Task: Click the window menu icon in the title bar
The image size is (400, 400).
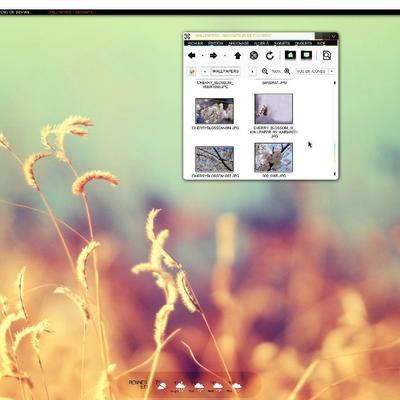Action: (187, 36)
